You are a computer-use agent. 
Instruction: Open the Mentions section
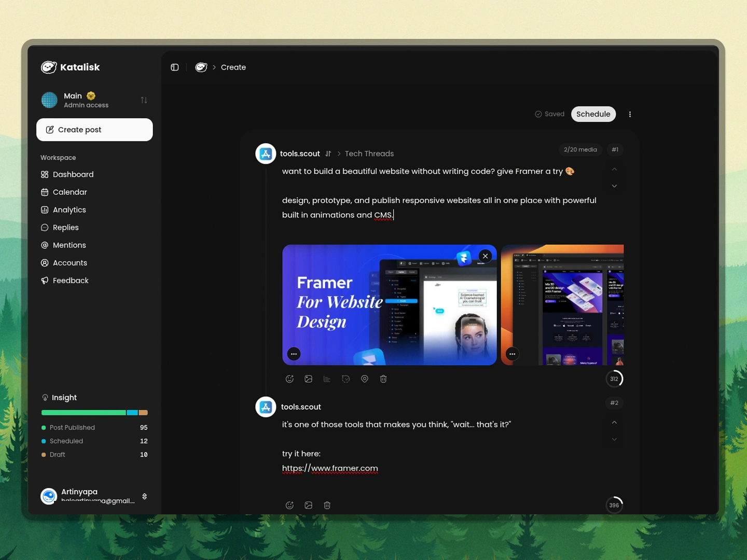pos(64,245)
